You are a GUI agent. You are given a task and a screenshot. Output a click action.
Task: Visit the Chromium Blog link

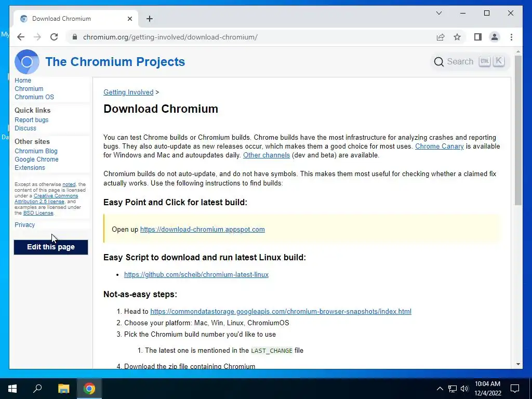coord(36,151)
